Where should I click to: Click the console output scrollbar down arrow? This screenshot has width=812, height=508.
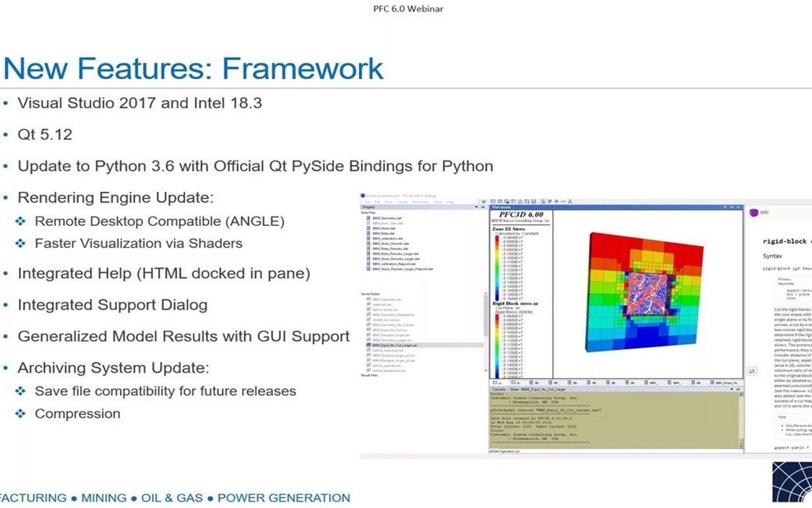tap(741, 446)
